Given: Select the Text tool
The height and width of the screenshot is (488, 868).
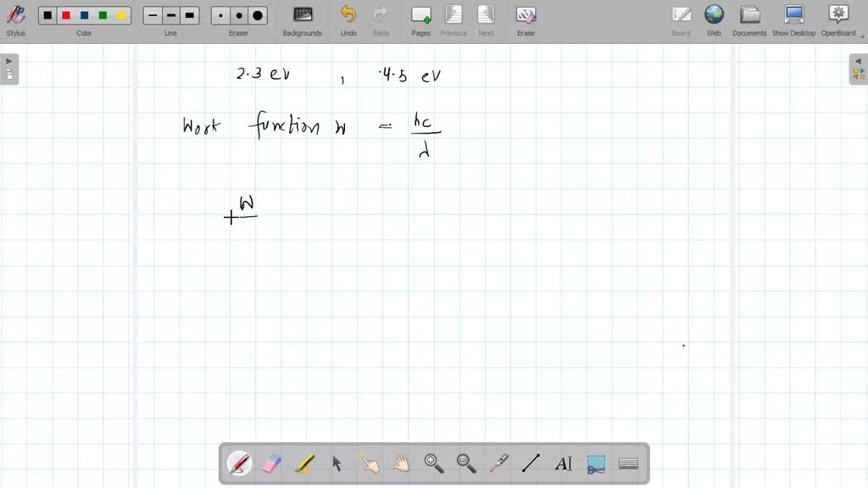Looking at the screenshot, I should coord(564,463).
